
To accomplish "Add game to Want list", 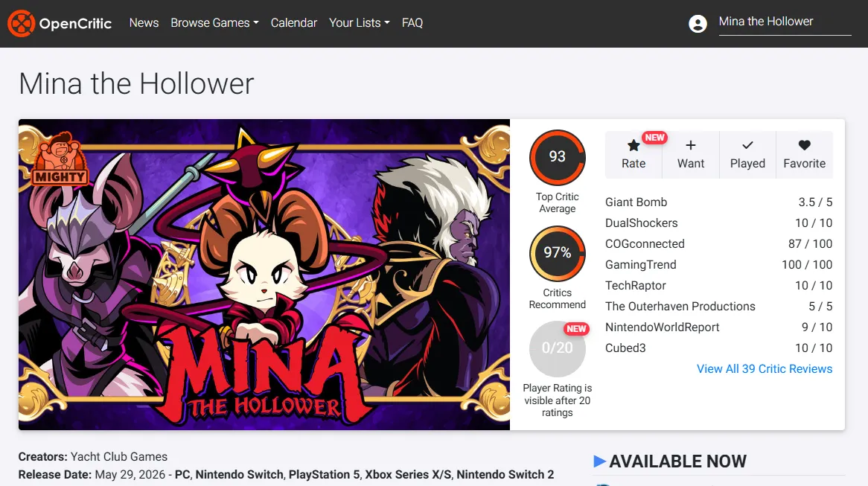I will coord(690,155).
